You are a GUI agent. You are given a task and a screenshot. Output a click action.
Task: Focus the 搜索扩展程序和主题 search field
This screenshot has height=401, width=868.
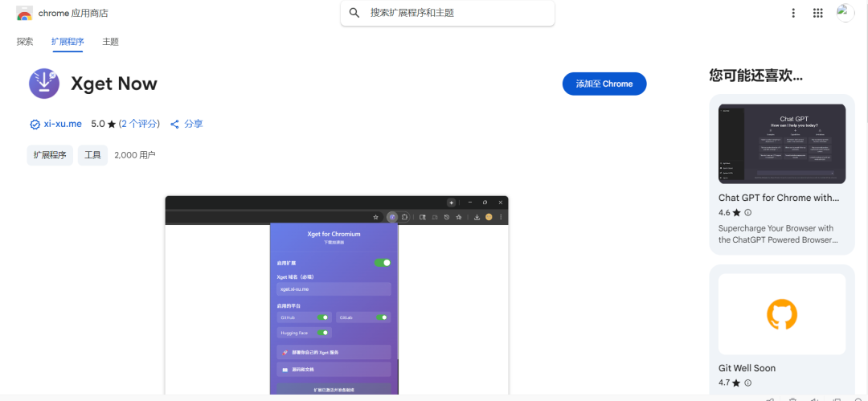coord(448,13)
